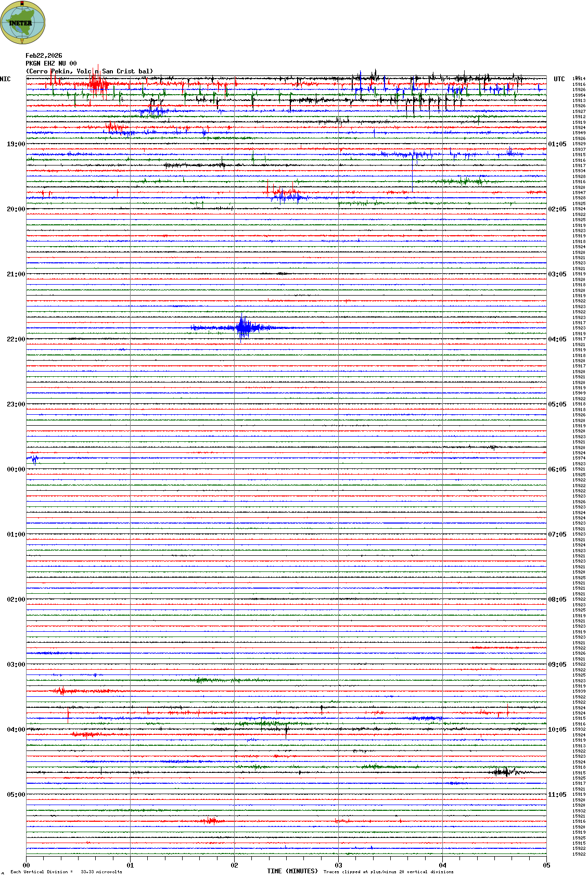This screenshot has height=879, width=588.
Task: Select the PKGN EHZ NU 00 station text
Action: (51, 63)
